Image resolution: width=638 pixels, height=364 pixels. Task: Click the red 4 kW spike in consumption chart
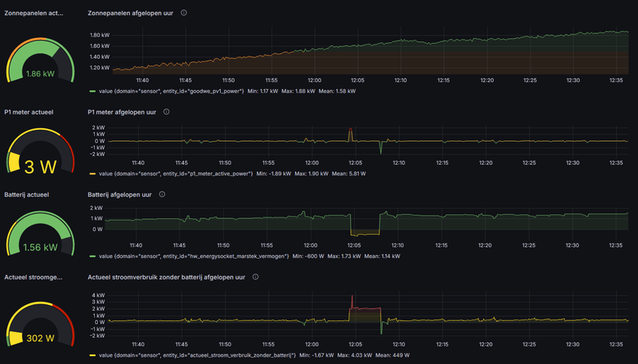[x=352, y=301]
